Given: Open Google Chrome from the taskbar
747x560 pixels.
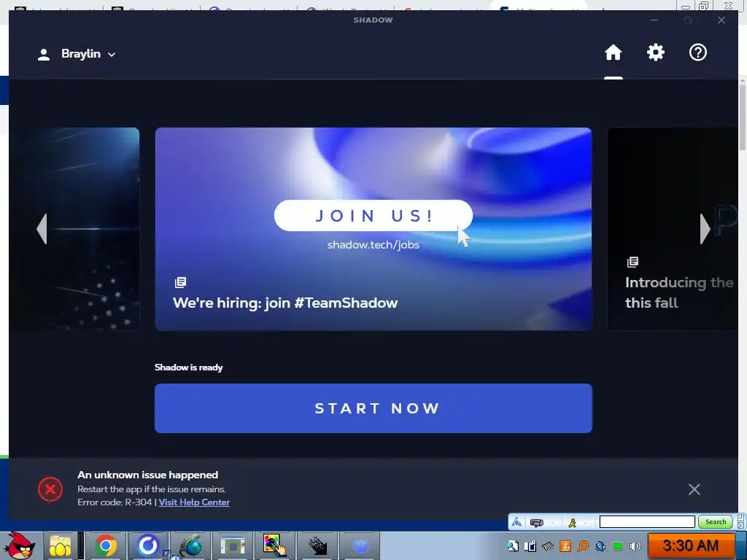Looking at the screenshot, I should [105, 545].
